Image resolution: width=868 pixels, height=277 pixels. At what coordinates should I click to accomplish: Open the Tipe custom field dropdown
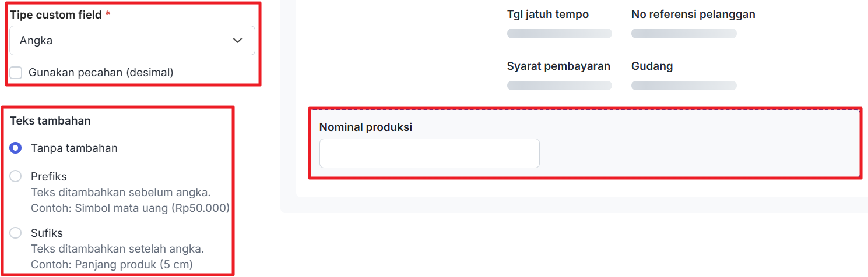132,41
